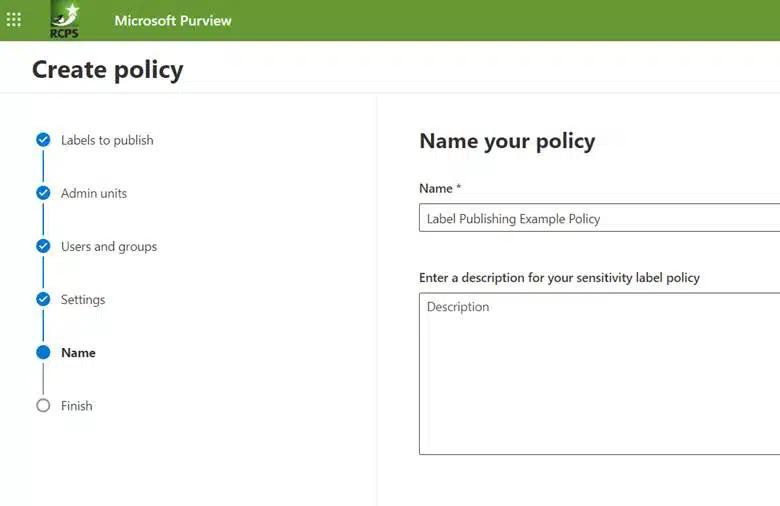The width and height of the screenshot is (780, 506).
Task: Jump to the Finish step
Action: (77, 405)
